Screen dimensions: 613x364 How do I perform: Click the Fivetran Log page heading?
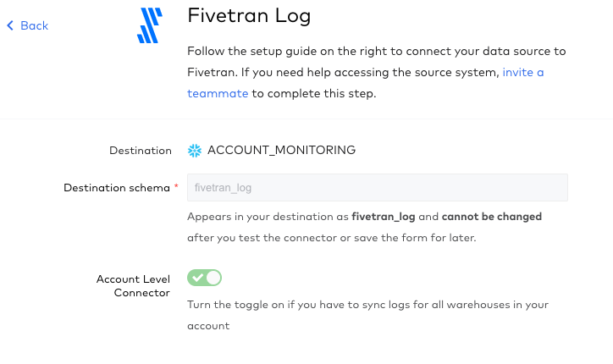click(x=249, y=15)
